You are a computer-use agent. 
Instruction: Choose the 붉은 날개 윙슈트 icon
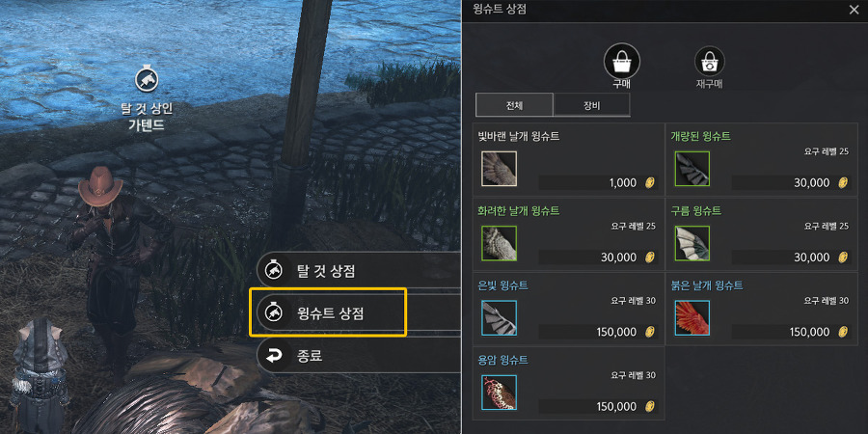pyautogui.click(x=692, y=317)
